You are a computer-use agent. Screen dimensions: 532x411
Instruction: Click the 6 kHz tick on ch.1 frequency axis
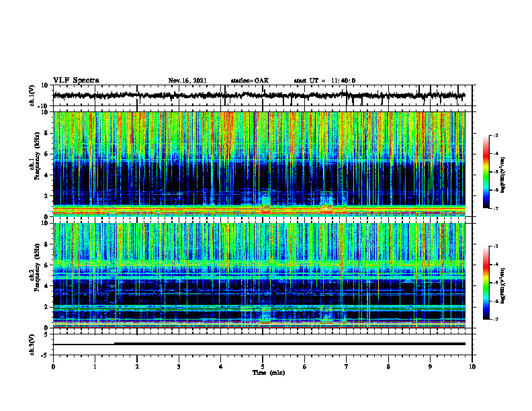pos(47,154)
